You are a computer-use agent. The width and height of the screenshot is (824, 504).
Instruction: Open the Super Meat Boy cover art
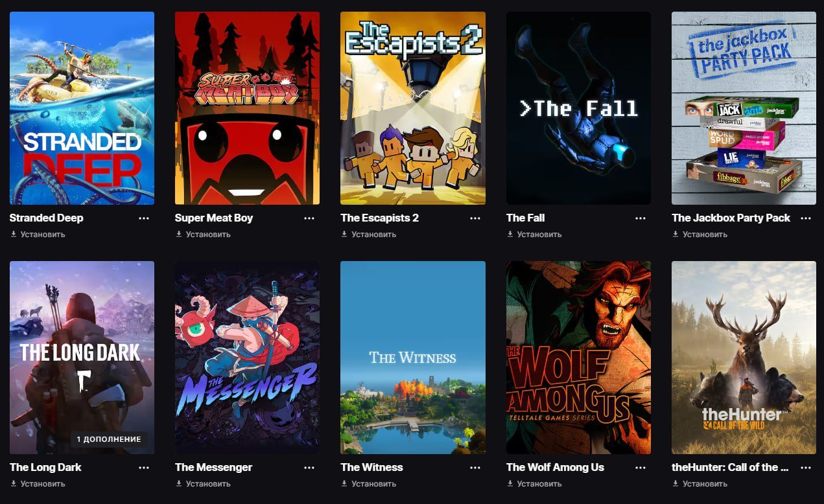click(247, 108)
